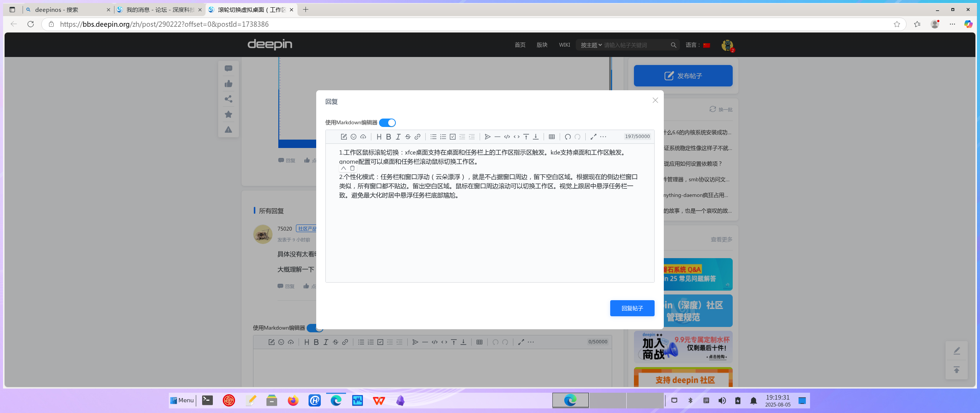Viewport: 980px width, 413px height.
Task: Click user avatar with notification badge
Action: (x=727, y=45)
